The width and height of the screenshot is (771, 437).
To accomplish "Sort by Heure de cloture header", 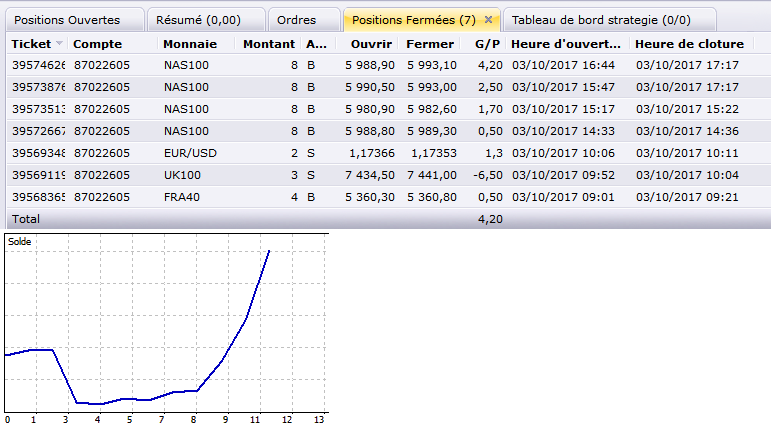I will click(x=689, y=44).
